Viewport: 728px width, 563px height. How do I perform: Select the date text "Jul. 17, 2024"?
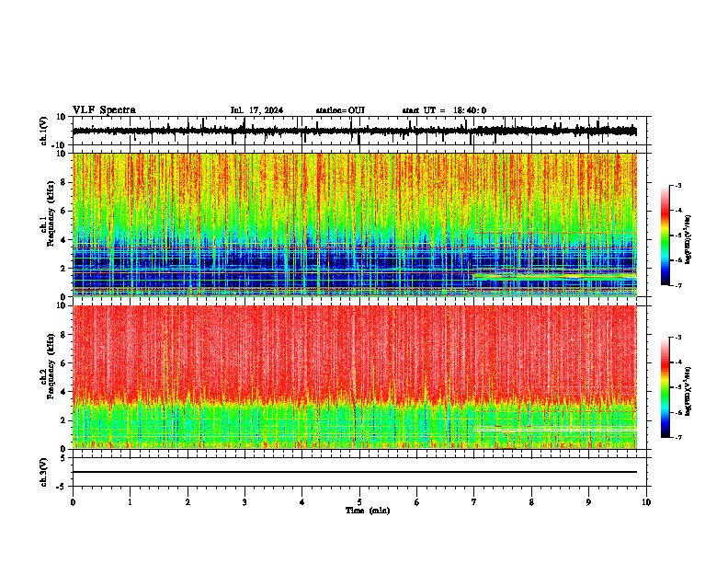point(256,110)
